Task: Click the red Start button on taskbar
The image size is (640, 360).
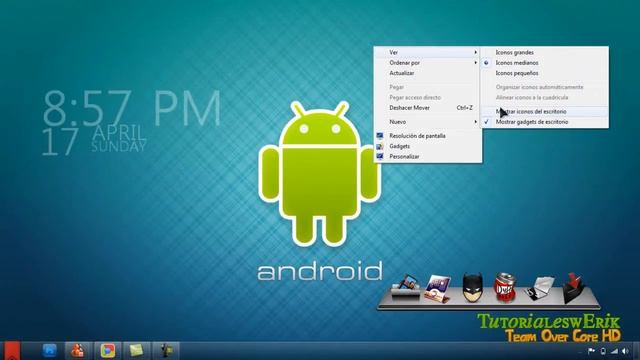Action: tap(11, 351)
